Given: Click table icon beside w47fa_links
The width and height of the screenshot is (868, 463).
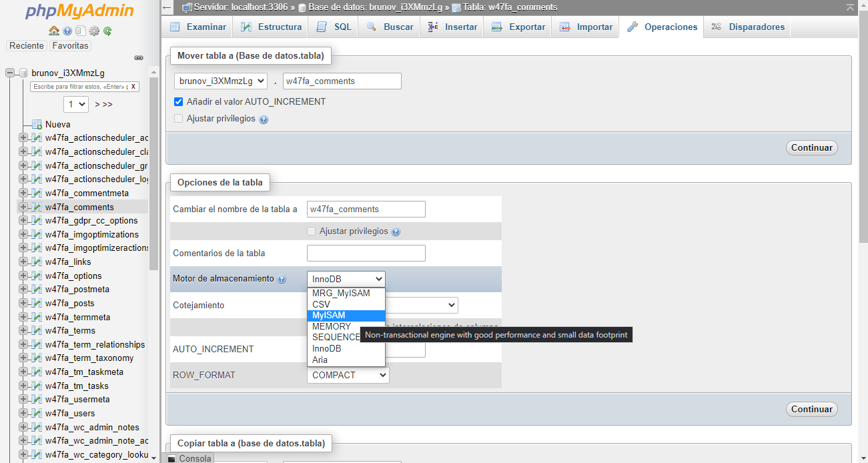Looking at the screenshot, I should (37, 262).
